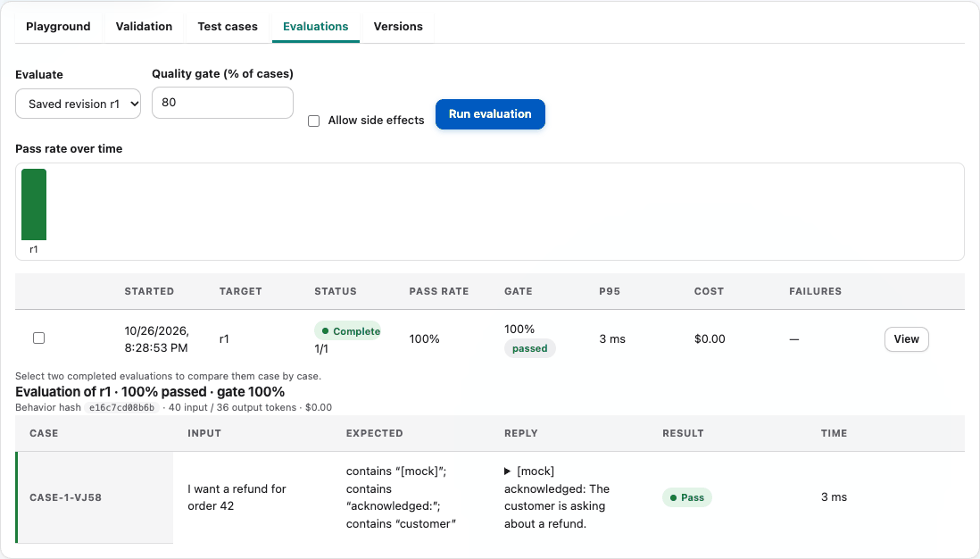Click the behavior hash e16c7cd08b6b
Image resolution: width=980 pixels, height=559 pixels.
pos(122,408)
